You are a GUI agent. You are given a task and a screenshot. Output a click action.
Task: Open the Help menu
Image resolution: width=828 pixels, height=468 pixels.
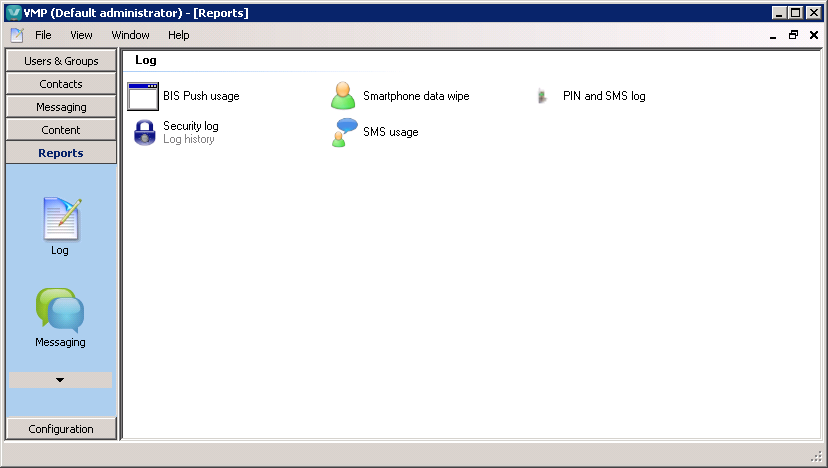pos(178,35)
